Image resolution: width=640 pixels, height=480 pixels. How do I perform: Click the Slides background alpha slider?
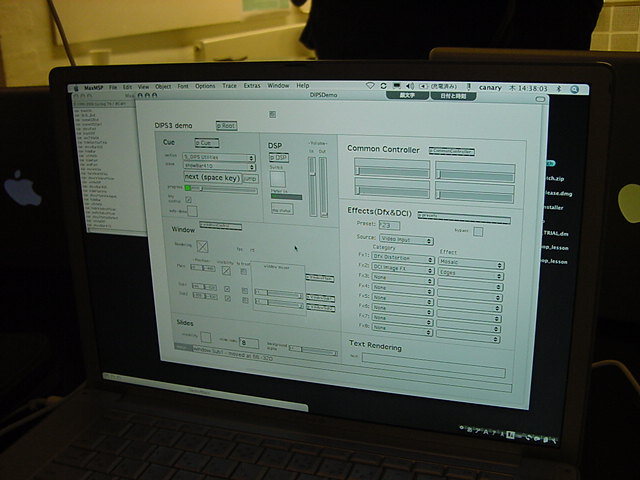point(313,351)
